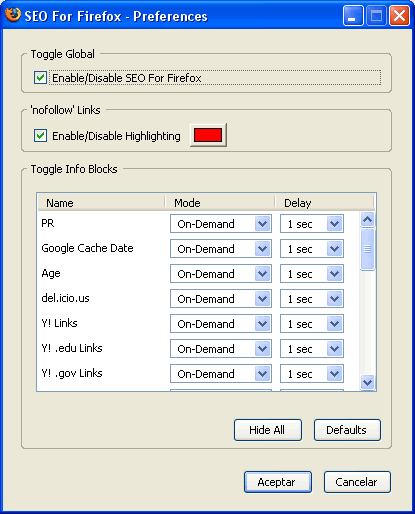Screen dimensions: 415x514
Task: Open Mode dropdown for Age row
Action: (221, 274)
